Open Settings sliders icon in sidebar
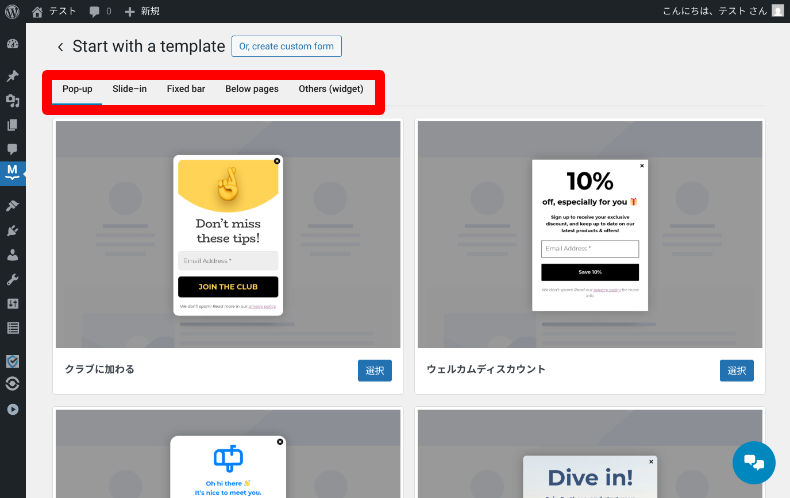The image size is (790, 498). click(13, 304)
